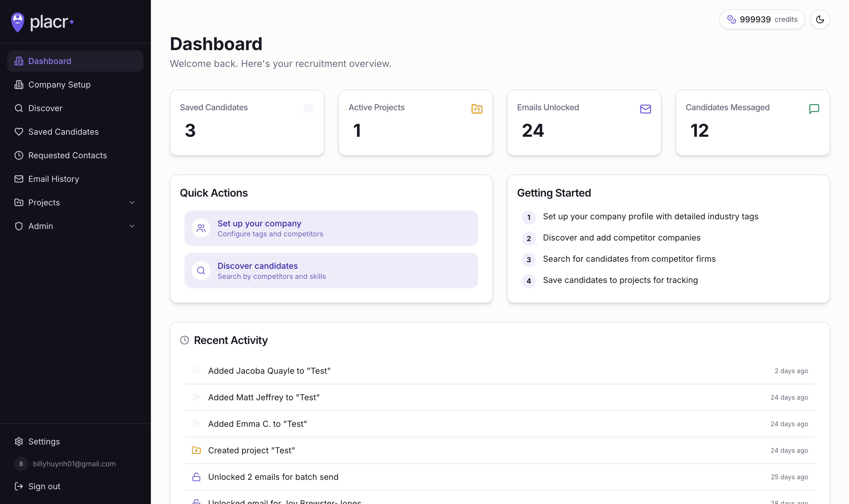Screen dimensions: 849x504
Task: Click the credits coin icon
Action: pyautogui.click(x=731, y=19)
